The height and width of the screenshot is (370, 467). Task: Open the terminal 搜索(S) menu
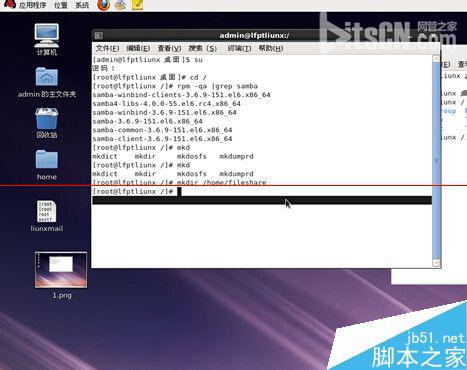[203, 48]
